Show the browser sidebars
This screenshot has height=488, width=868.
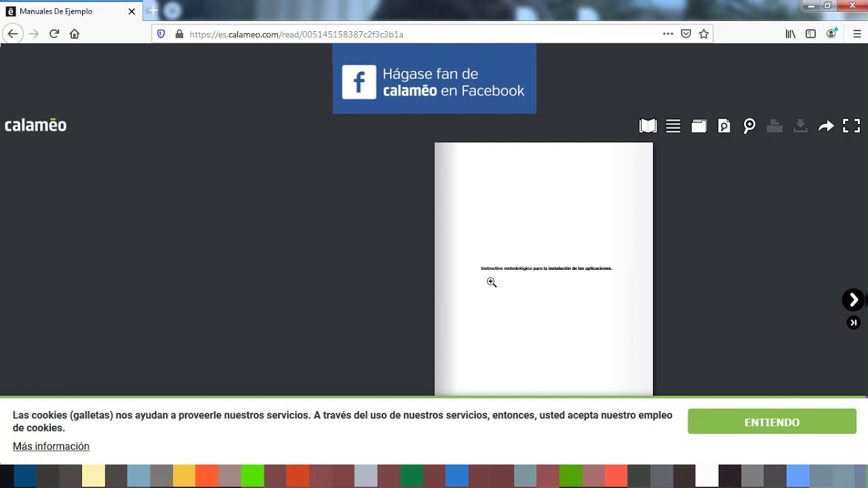pos(810,34)
